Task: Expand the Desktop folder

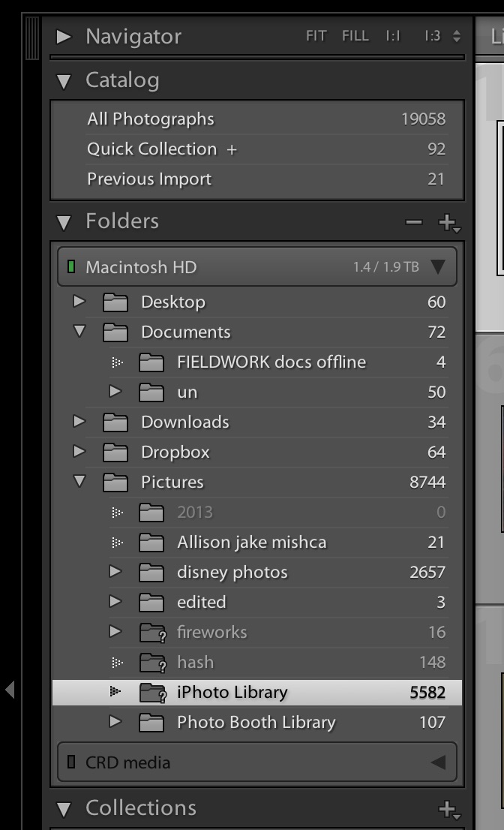Action: point(79,302)
